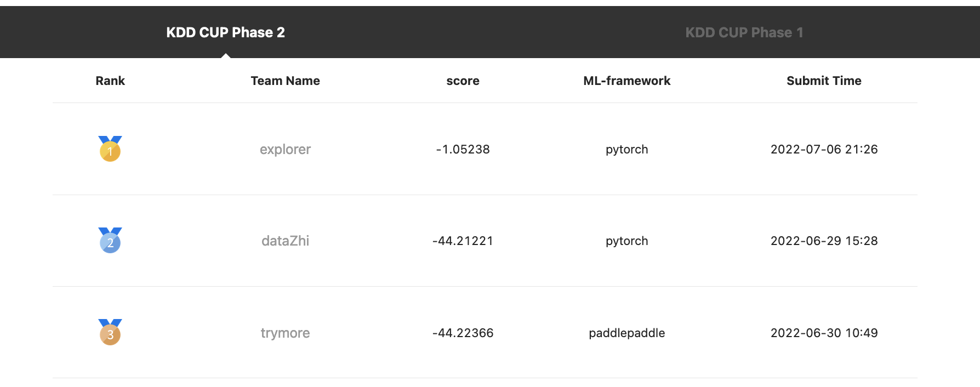Select the score -44.21221 cell
Screen dimensions: 980x387
pos(463,241)
